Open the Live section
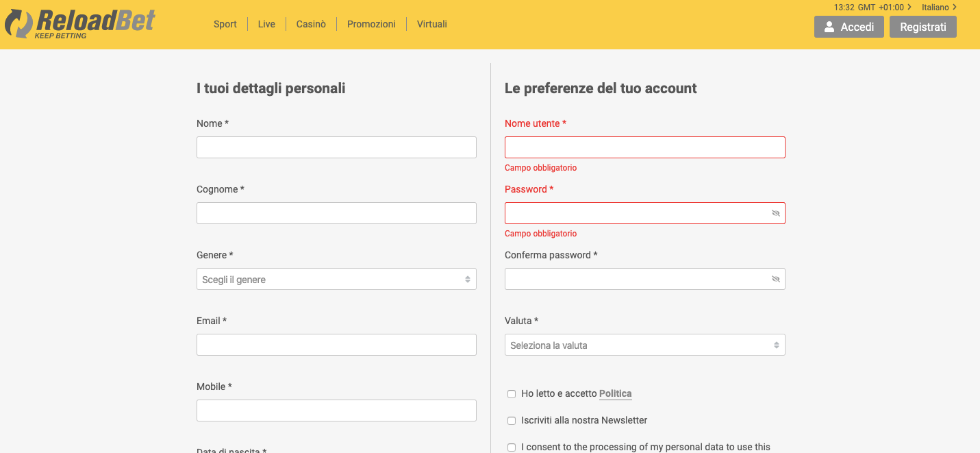This screenshot has width=980, height=453. (x=266, y=24)
